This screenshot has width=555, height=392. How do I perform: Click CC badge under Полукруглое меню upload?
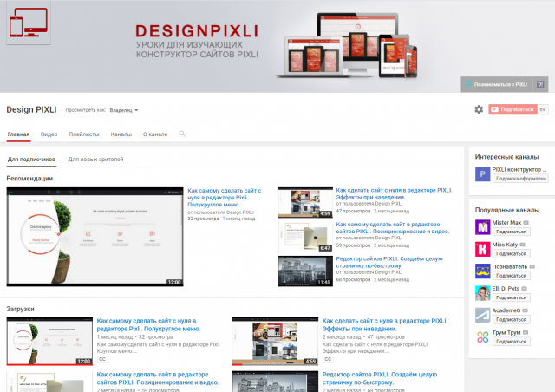click(102, 359)
